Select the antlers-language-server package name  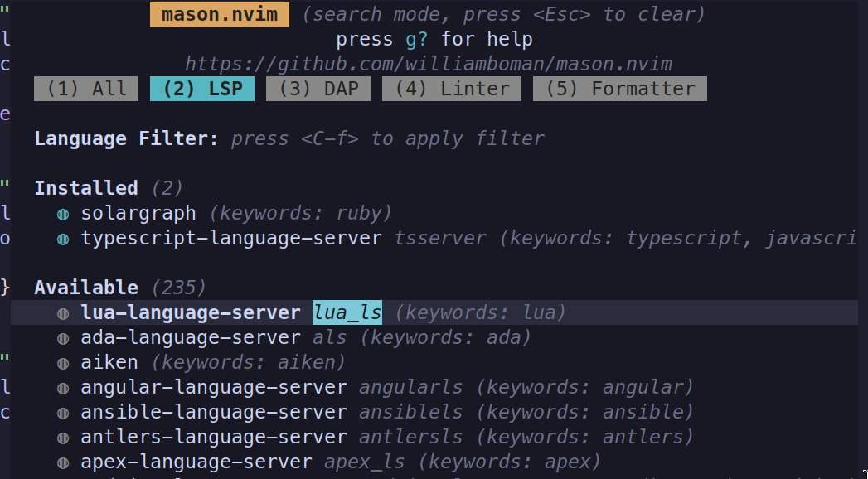click(214, 438)
